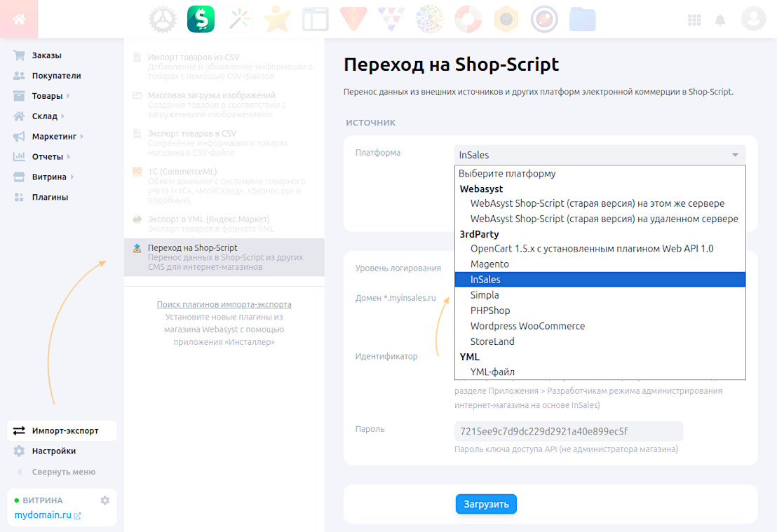Open the user profile avatar
Screen dimensions: 777x532
[753, 19]
